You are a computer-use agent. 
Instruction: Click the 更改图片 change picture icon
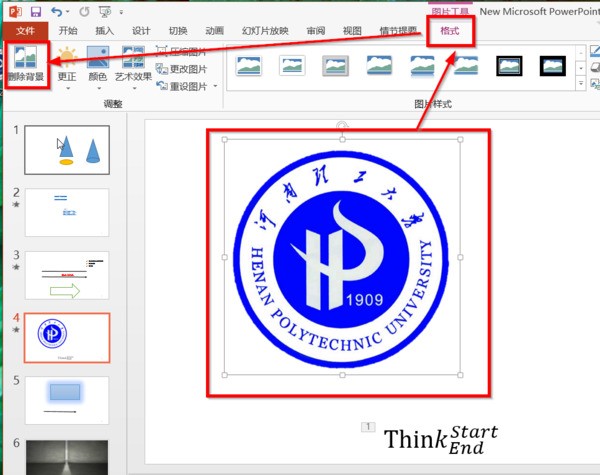click(x=162, y=70)
